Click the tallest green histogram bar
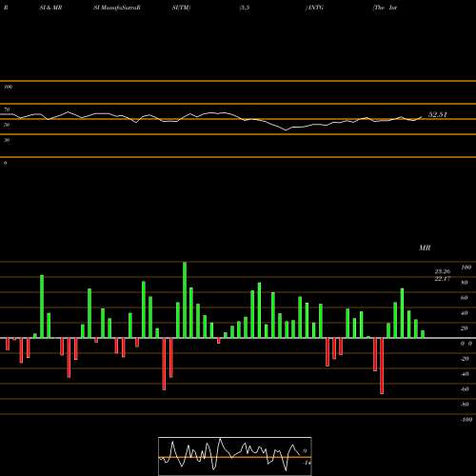This screenshot has width=476, height=476. pyautogui.click(x=185, y=300)
